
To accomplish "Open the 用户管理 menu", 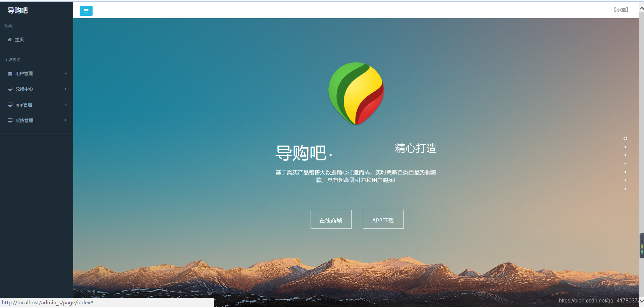I will point(37,73).
